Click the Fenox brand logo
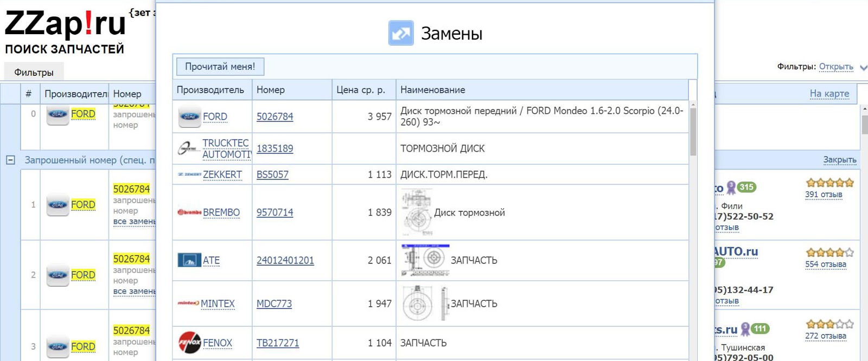 click(x=189, y=343)
